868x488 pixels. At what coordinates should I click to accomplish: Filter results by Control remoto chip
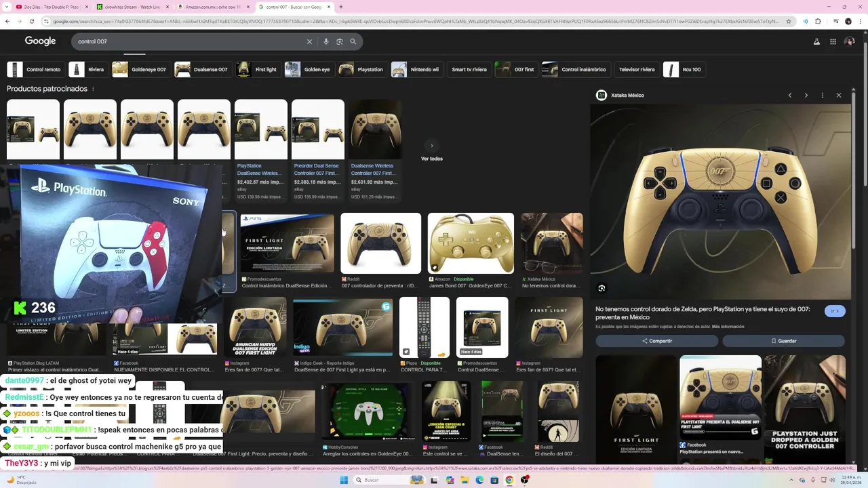coord(35,69)
